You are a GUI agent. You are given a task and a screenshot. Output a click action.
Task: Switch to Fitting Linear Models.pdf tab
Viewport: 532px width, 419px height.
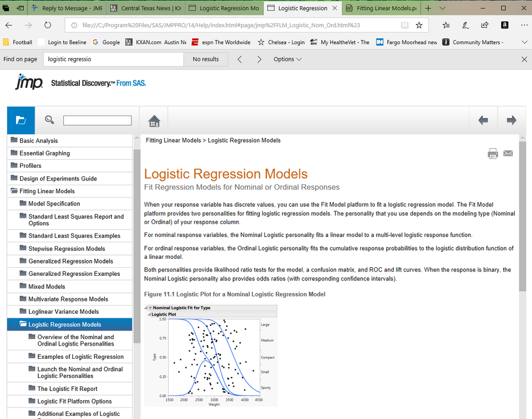(381, 8)
